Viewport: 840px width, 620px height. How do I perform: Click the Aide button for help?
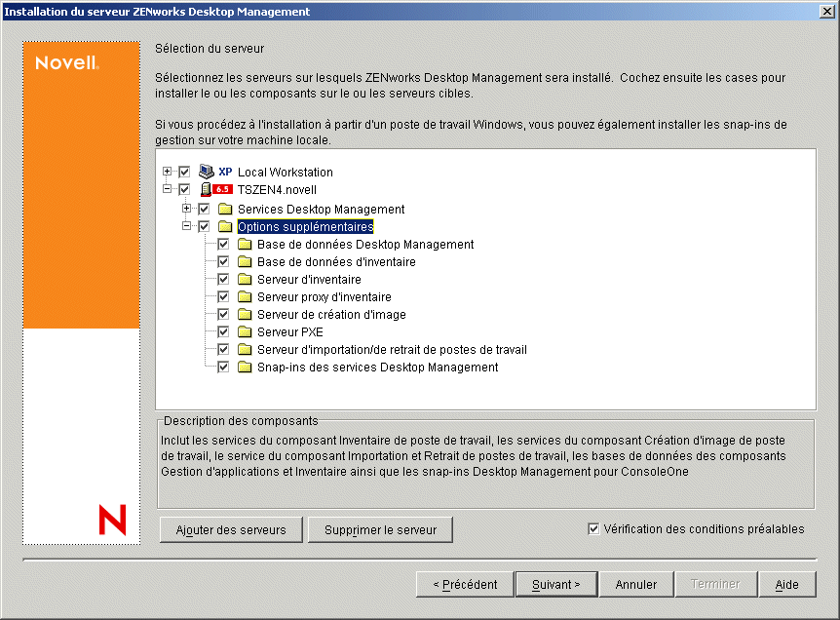(786, 584)
